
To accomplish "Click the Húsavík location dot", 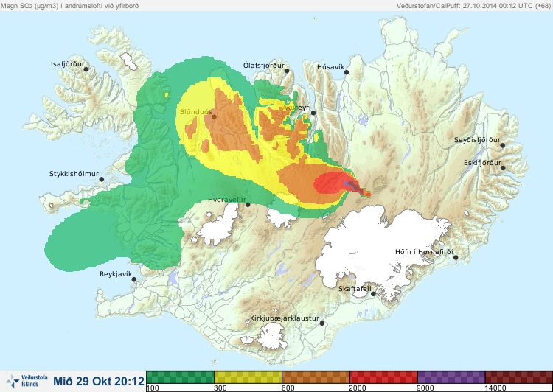I will (x=347, y=72).
